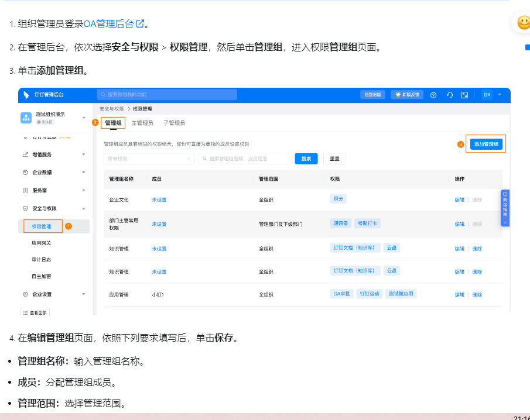530x420 pixels.
Task: Click 编辑 in the 企业文化 row
Action: point(460,200)
